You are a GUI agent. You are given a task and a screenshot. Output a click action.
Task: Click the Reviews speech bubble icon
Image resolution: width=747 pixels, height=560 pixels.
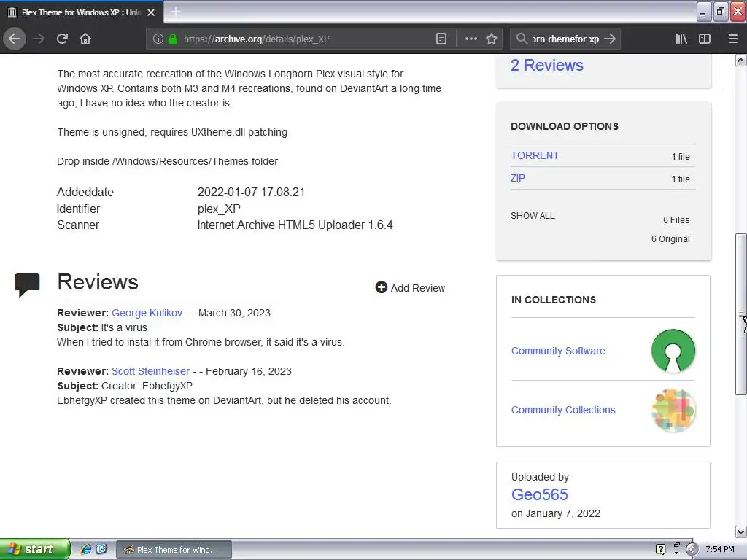point(27,284)
